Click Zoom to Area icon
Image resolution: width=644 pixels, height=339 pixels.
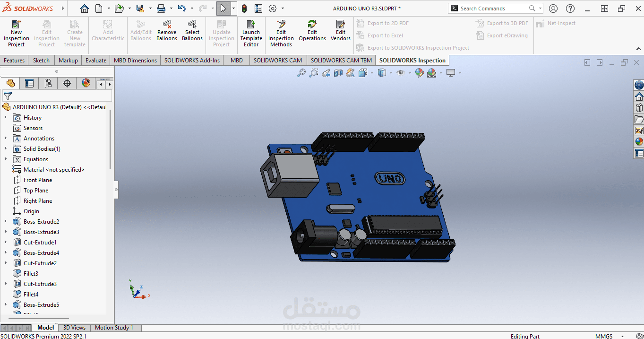tap(313, 73)
